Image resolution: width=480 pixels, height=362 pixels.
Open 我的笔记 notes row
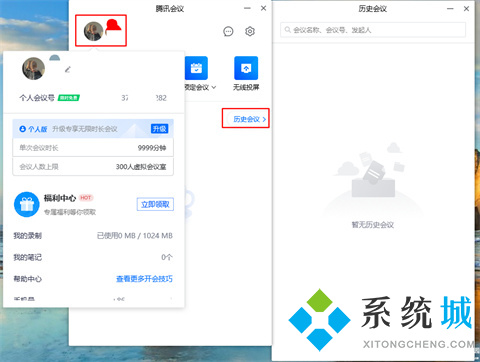[93, 257]
